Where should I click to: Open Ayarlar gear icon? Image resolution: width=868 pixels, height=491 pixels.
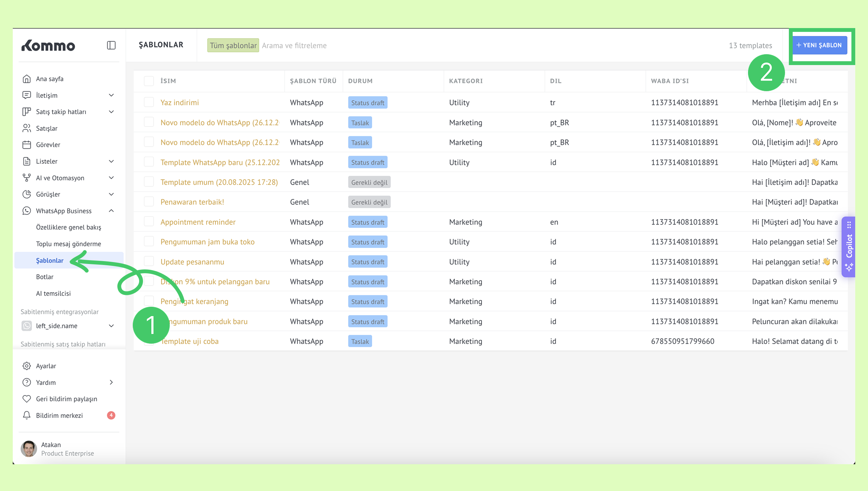tap(27, 366)
